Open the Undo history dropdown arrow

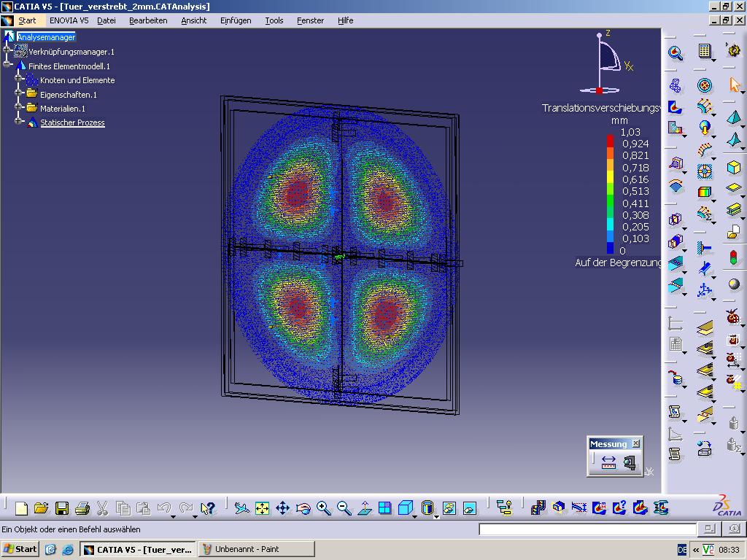(173, 517)
